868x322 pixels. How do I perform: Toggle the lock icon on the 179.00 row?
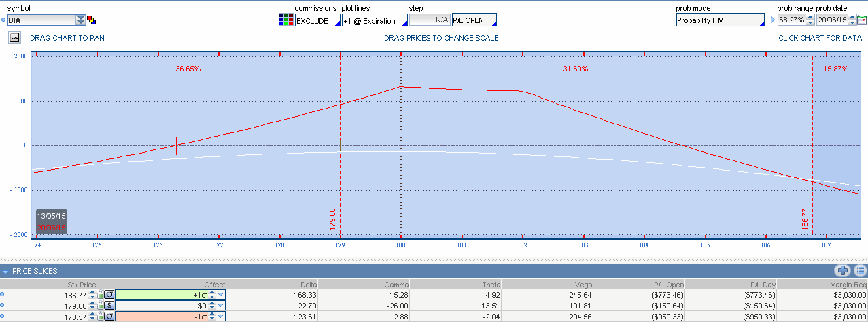(101, 306)
